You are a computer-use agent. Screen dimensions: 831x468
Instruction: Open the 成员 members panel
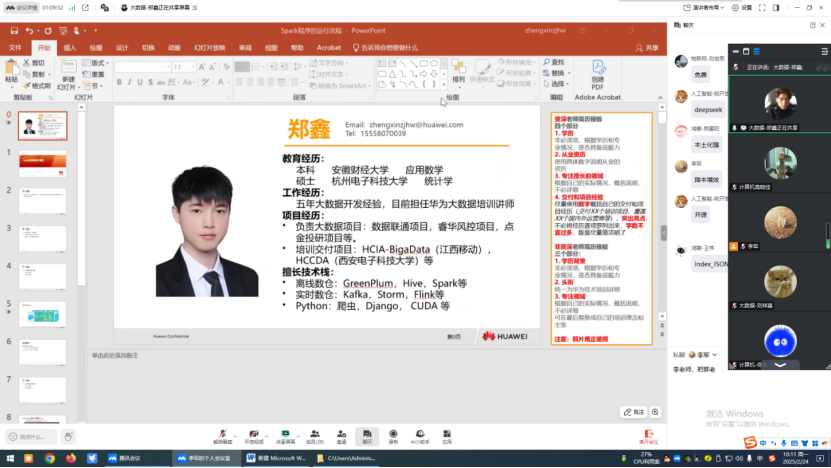(315, 432)
